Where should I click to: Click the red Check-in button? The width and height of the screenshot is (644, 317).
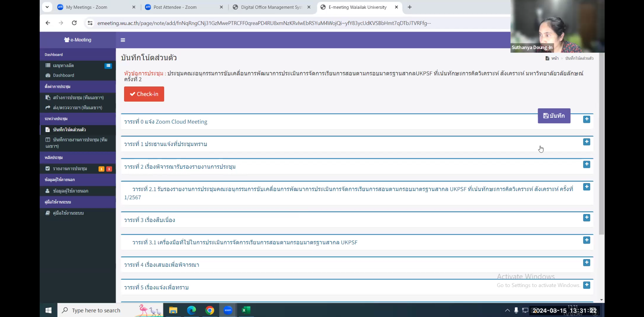(x=144, y=94)
